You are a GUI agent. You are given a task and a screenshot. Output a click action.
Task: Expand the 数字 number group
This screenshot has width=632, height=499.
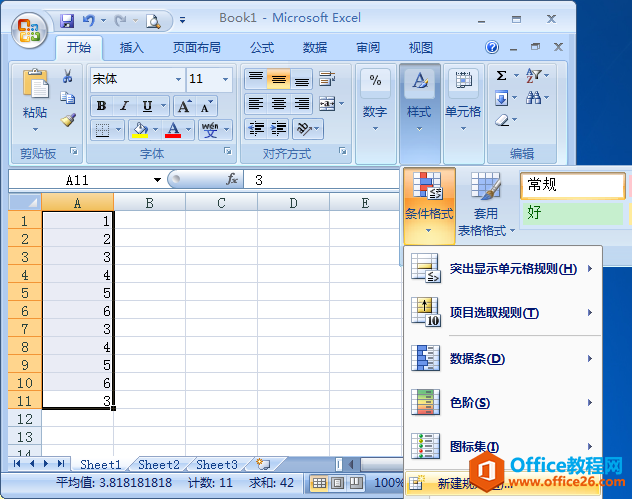tap(375, 112)
